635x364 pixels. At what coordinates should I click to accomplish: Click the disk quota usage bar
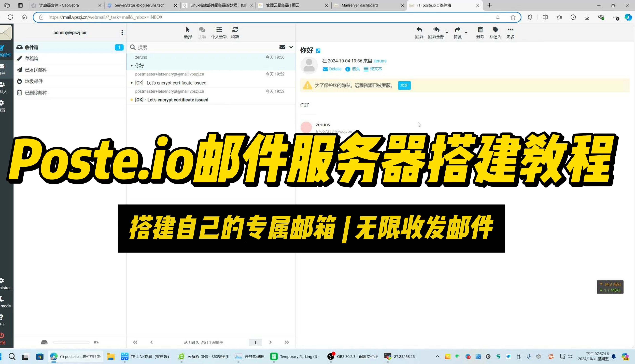(x=71, y=342)
